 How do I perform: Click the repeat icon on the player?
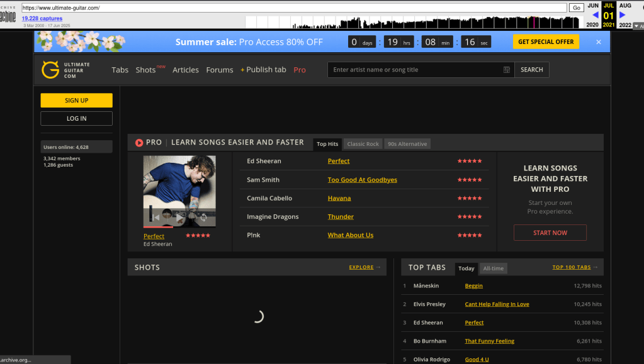203,218
